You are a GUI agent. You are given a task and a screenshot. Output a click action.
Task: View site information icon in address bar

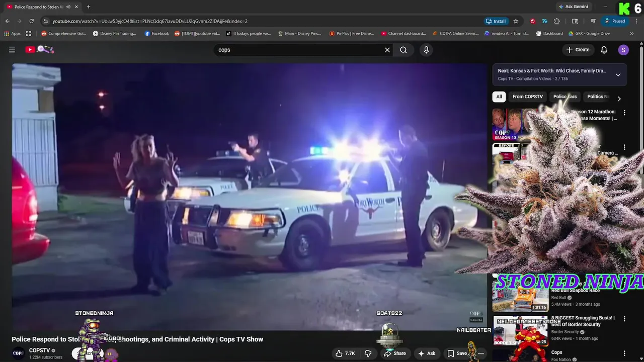pos(46,21)
